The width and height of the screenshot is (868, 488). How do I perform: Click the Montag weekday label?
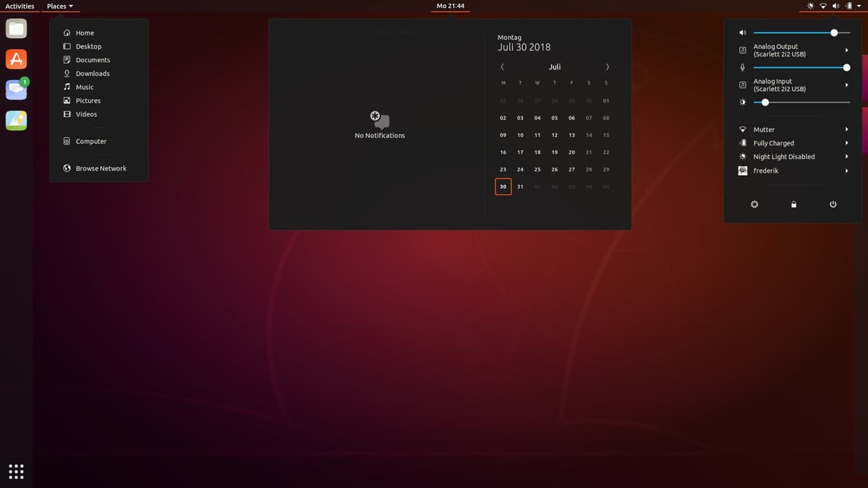(509, 37)
